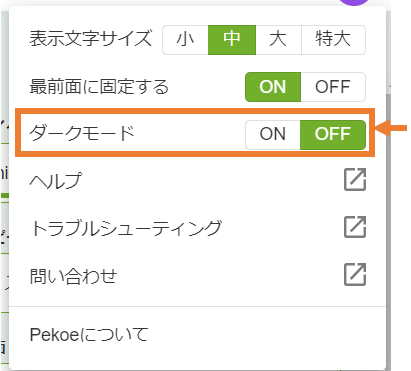Turn 最前面に固定する OFF
Image resolution: width=411 pixels, height=371 pixels.
pyautogui.click(x=333, y=87)
